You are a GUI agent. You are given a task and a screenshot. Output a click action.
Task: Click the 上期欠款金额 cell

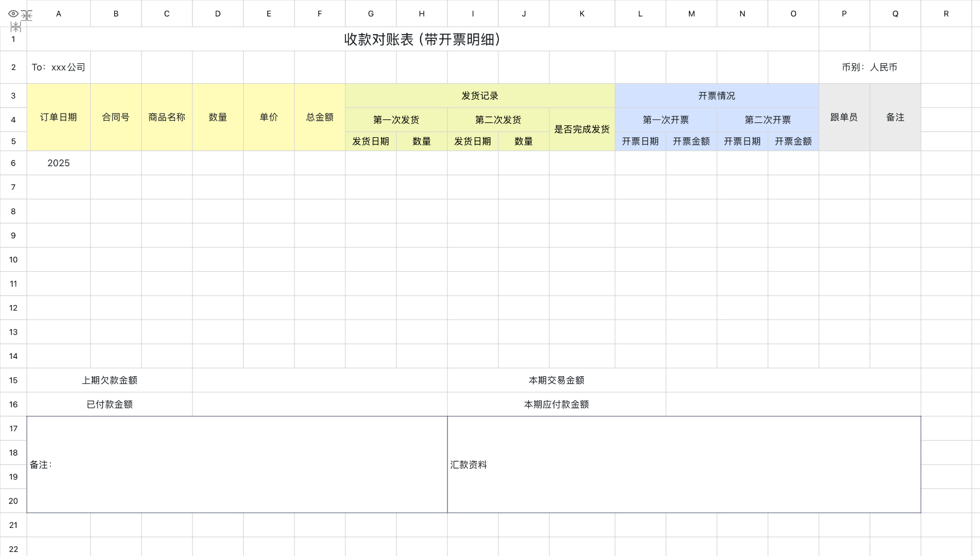[x=109, y=380]
